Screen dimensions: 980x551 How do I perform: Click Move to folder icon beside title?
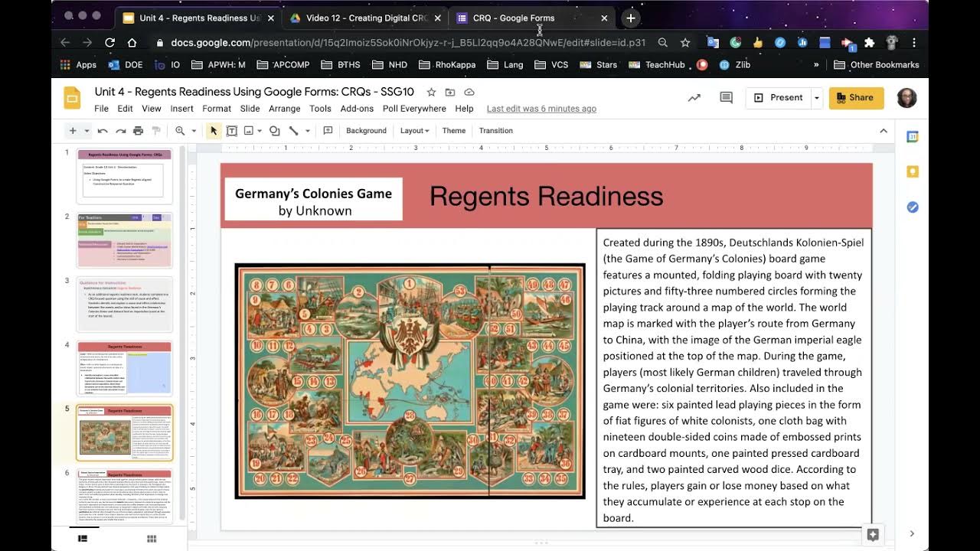pos(450,92)
